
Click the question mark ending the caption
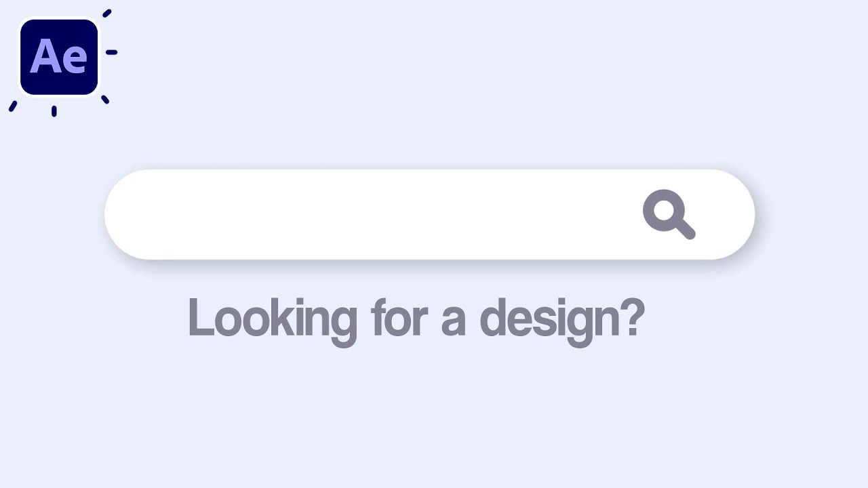[632, 317]
